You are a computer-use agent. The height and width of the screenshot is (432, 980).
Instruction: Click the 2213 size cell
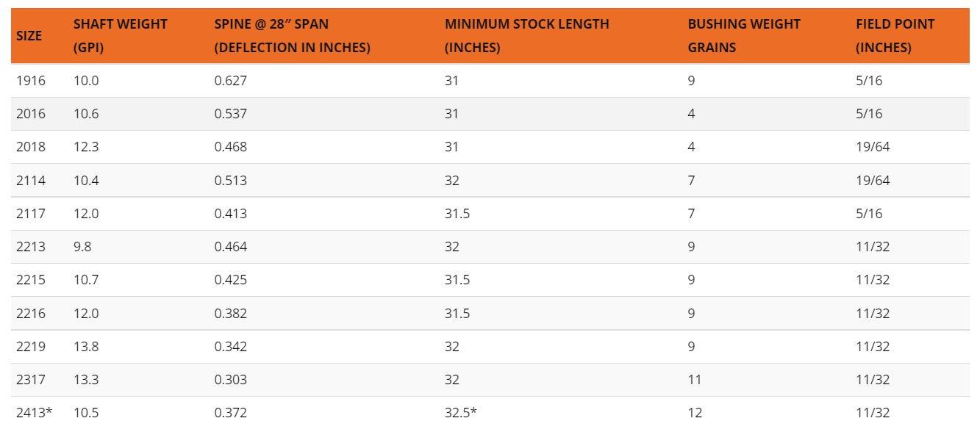31,247
